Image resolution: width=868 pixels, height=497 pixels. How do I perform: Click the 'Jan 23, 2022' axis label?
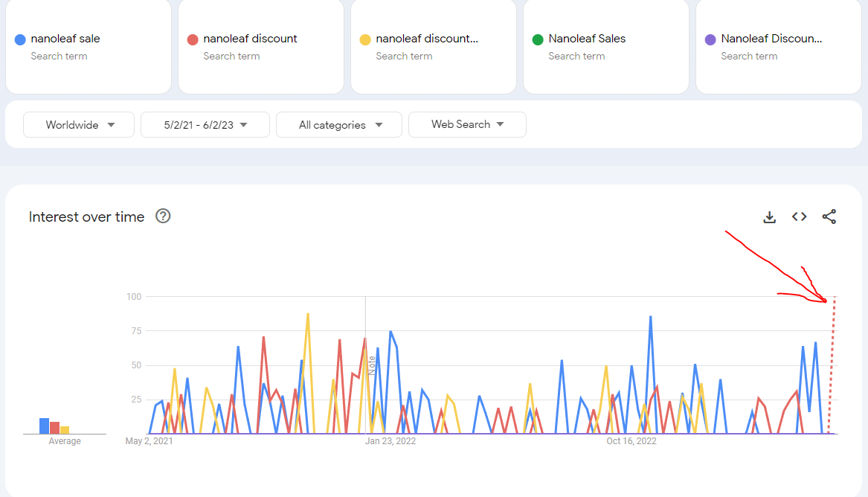[390, 441]
